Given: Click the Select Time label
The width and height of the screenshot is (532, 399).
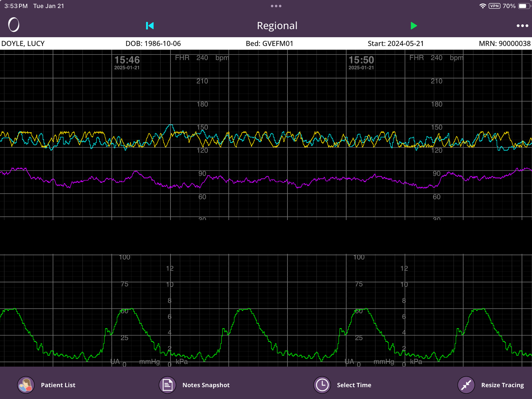Looking at the screenshot, I should point(354,385).
